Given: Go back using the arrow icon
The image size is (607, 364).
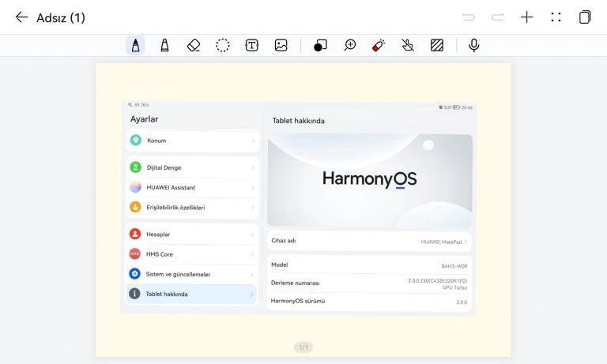Looking at the screenshot, I should tap(21, 17).
